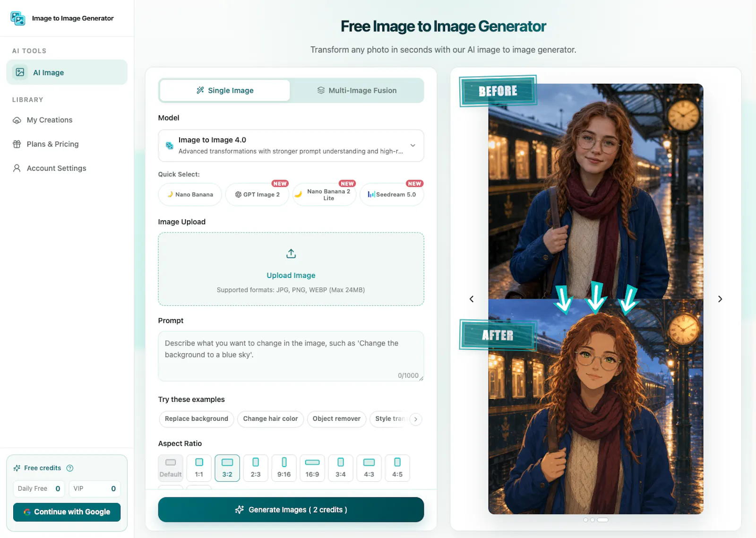Click the GPT Image 2 logo icon
The image size is (756, 538).
coord(238,194)
